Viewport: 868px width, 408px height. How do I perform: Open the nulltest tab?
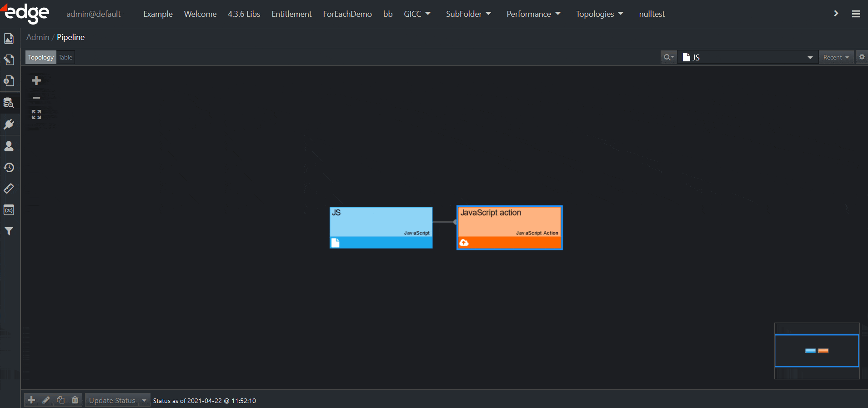652,14
